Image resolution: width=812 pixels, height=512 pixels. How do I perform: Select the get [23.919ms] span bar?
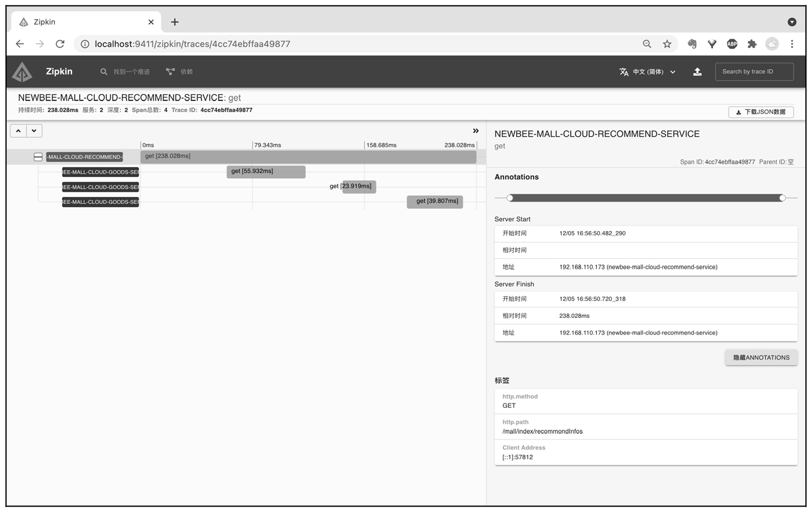click(359, 186)
